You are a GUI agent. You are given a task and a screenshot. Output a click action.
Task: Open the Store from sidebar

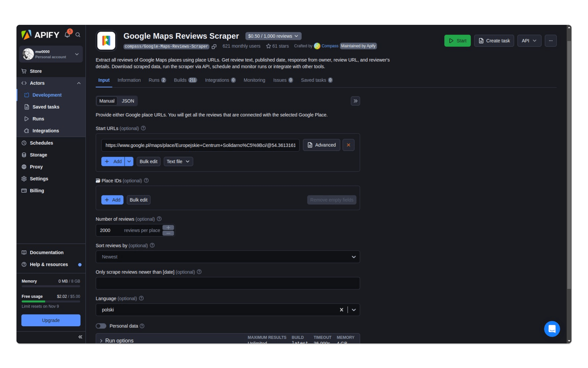coord(51,71)
